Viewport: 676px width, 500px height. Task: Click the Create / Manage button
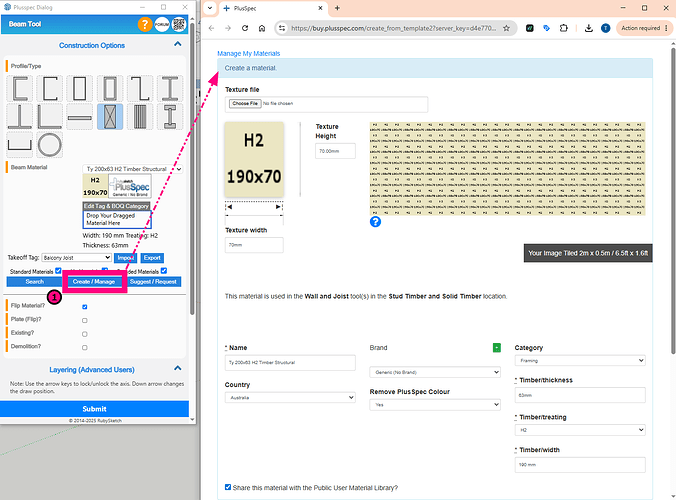coord(94,281)
